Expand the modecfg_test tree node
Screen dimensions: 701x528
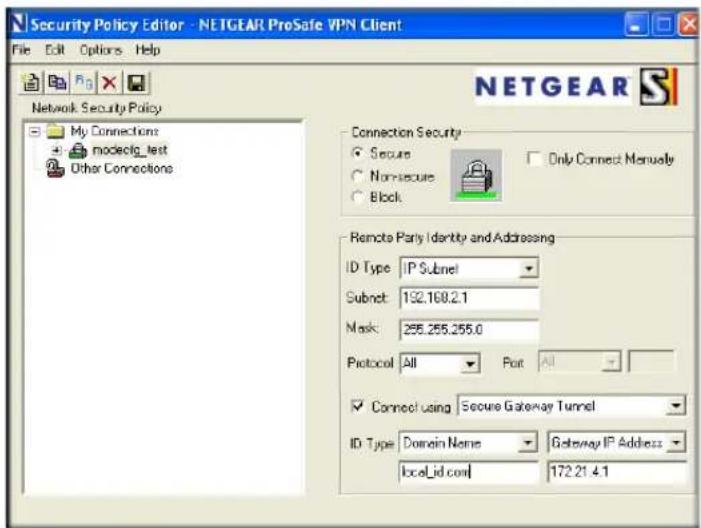click(x=57, y=151)
